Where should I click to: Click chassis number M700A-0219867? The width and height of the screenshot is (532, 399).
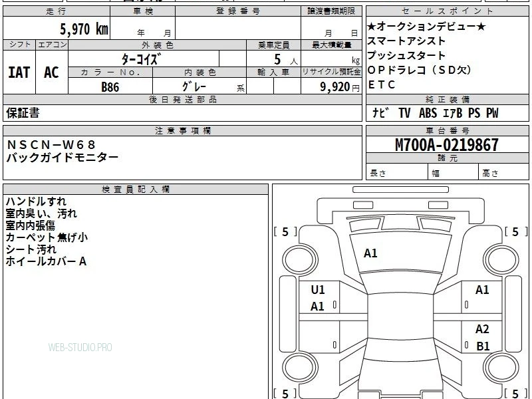coord(447,145)
